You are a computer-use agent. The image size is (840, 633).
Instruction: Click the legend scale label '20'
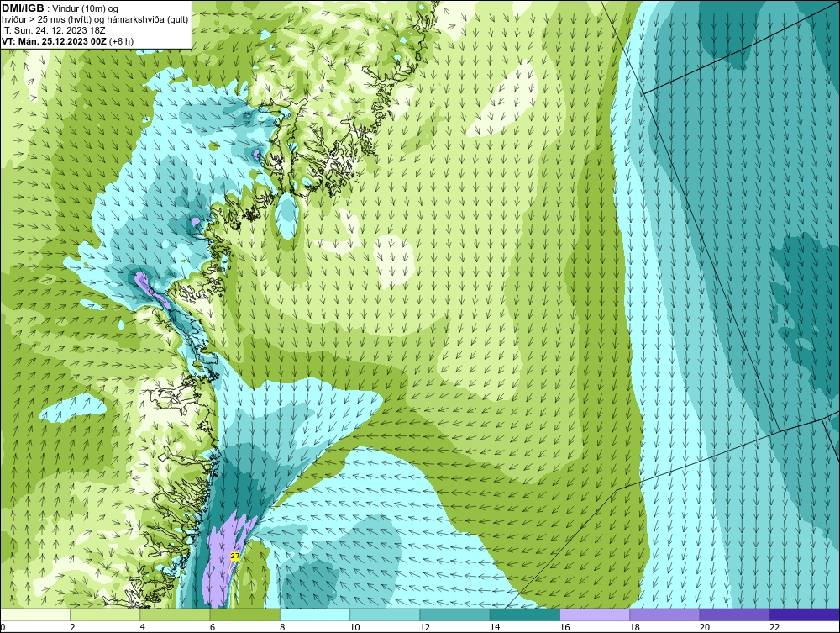(x=705, y=627)
